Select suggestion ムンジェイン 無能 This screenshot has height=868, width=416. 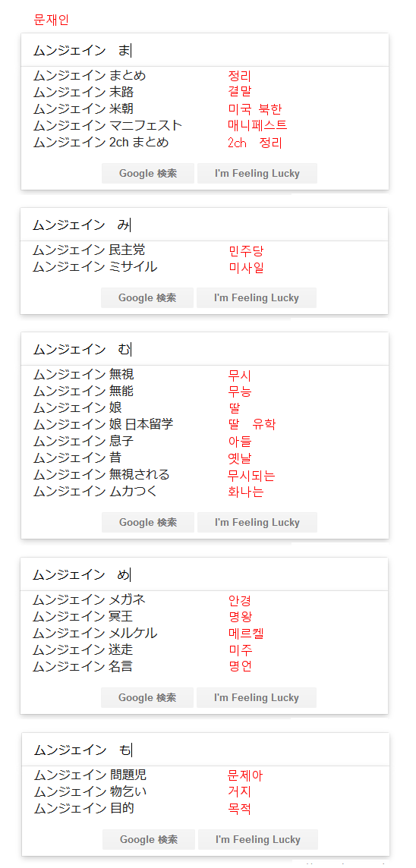pyautogui.click(x=83, y=392)
